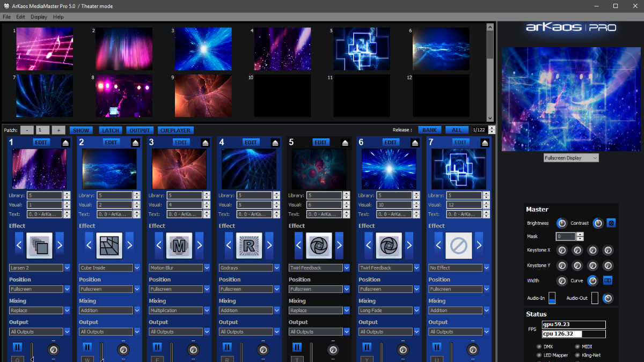Click the Release BANK button
This screenshot has width=644, height=362.
point(429,130)
